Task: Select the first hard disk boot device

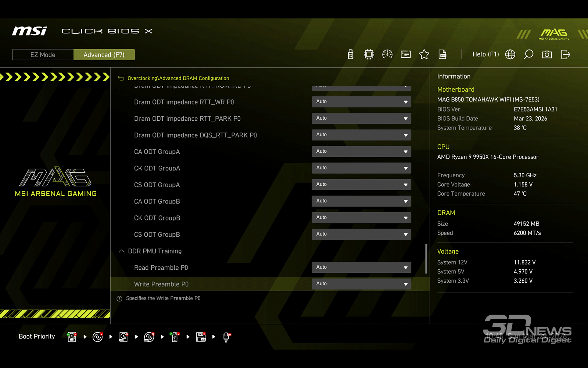Action: coord(72,337)
